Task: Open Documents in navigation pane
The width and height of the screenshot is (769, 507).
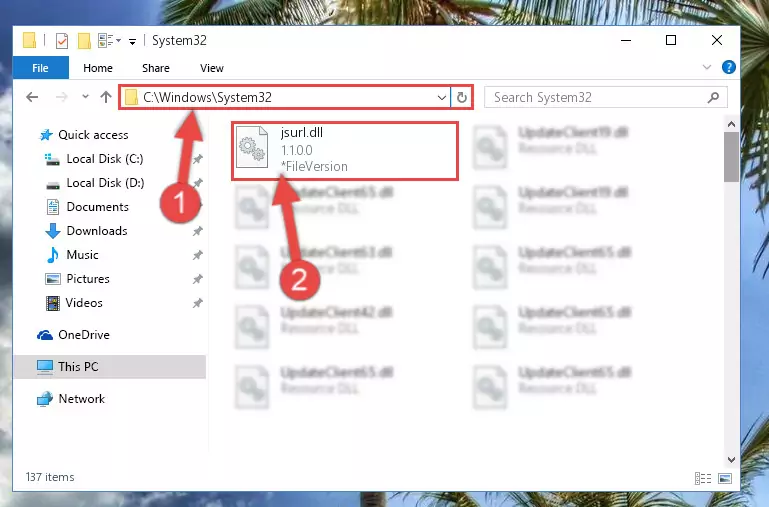Action: (x=98, y=207)
